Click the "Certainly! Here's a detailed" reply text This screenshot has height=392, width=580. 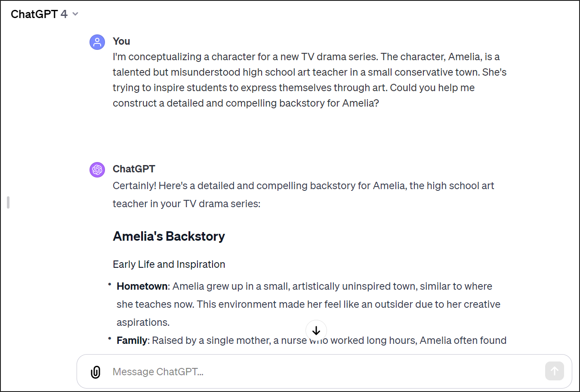[x=303, y=195]
